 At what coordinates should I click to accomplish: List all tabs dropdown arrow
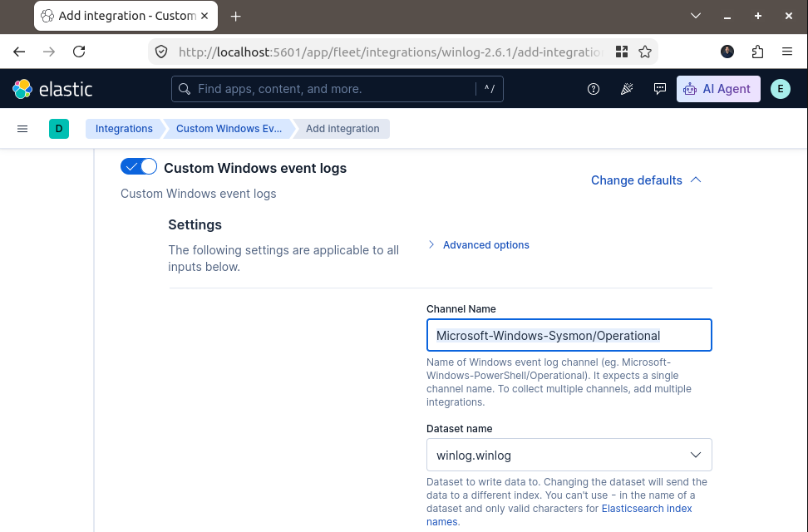pos(696,16)
